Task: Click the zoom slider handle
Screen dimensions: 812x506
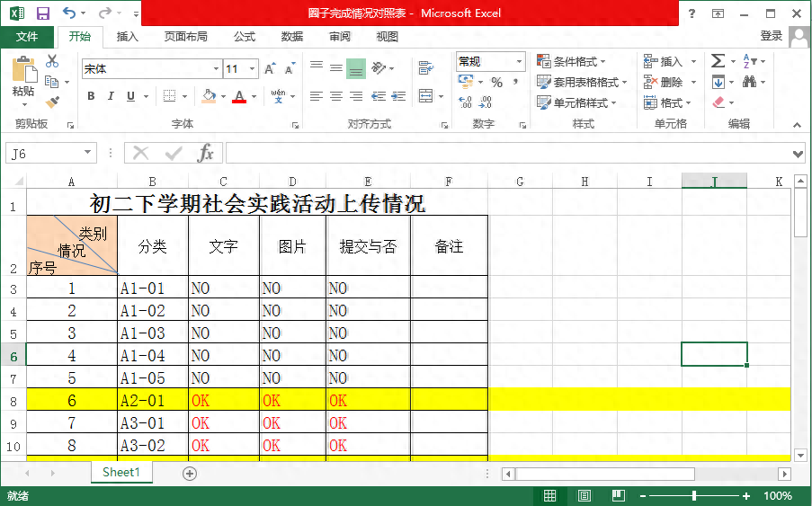Action: coord(694,495)
